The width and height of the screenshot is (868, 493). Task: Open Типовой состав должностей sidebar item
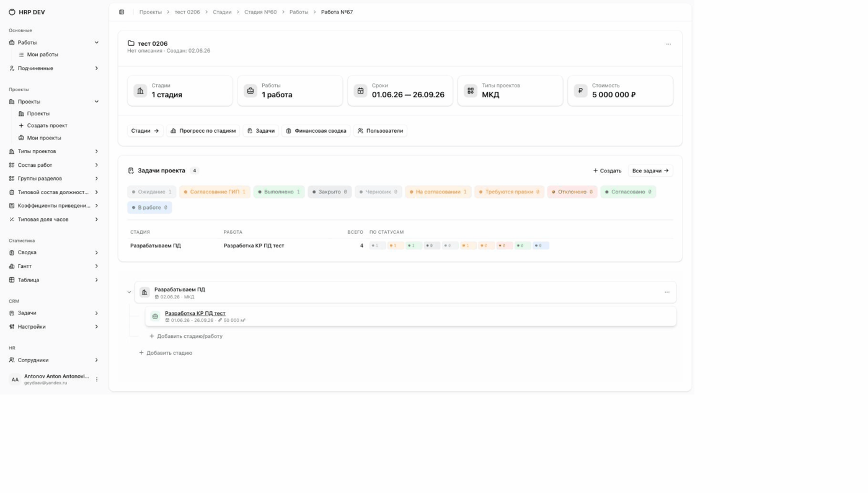pyautogui.click(x=53, y=192)
